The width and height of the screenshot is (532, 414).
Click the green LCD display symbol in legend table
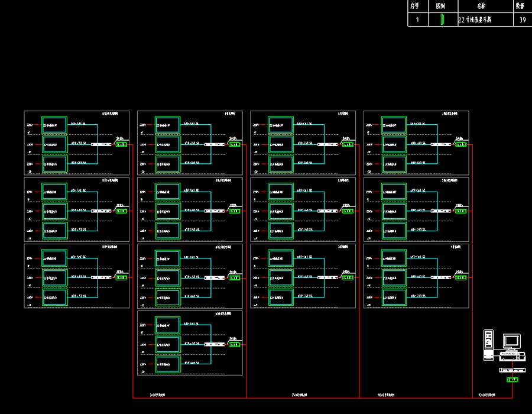[x=442, y=20]
